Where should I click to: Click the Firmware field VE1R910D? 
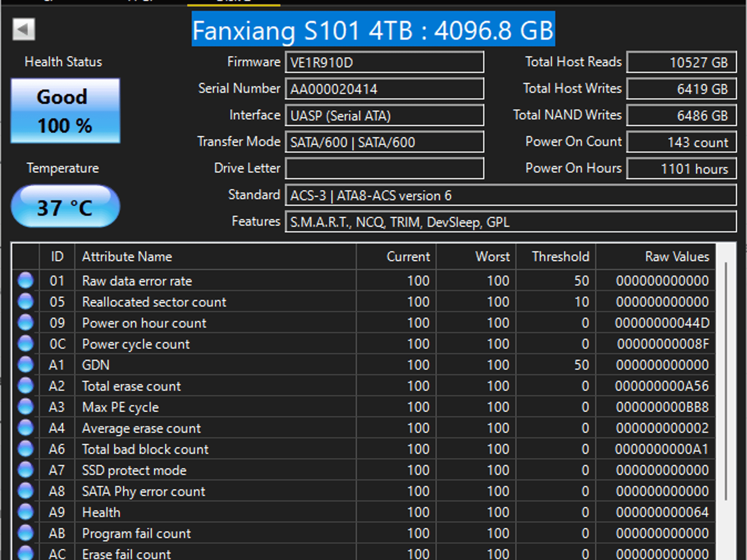(x=384, y=62)
